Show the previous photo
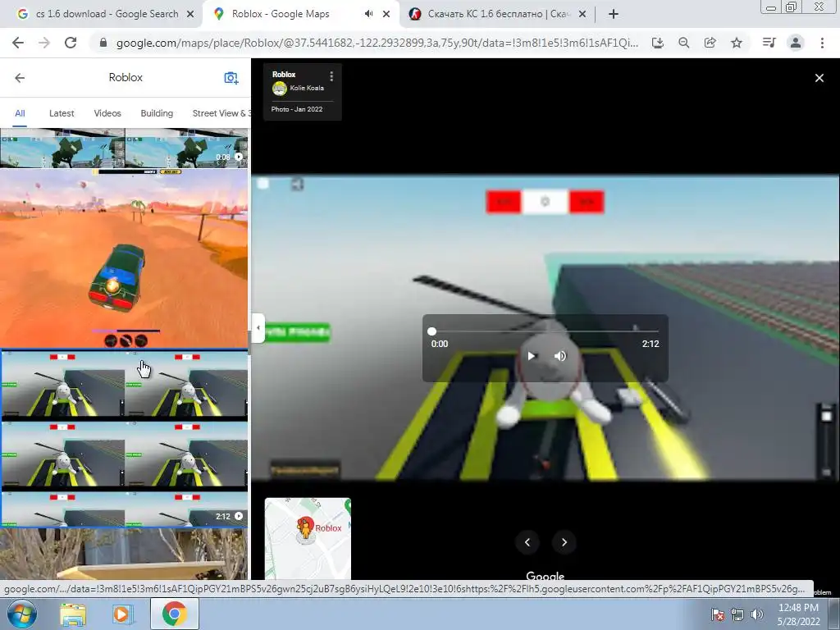This screenshot has width=840, height=630. pyautogui.click(x=527, y=542)
